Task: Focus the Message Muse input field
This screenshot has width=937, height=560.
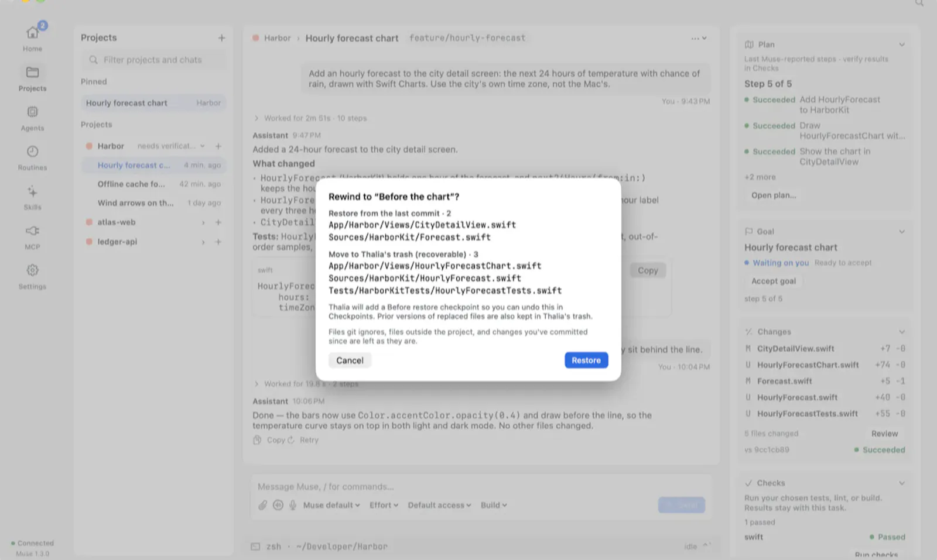Action: tap(480, 487)
